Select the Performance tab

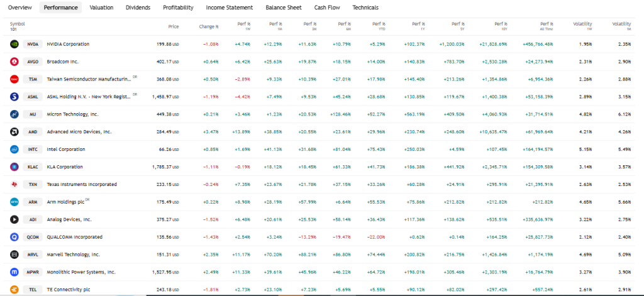(61, 8)
